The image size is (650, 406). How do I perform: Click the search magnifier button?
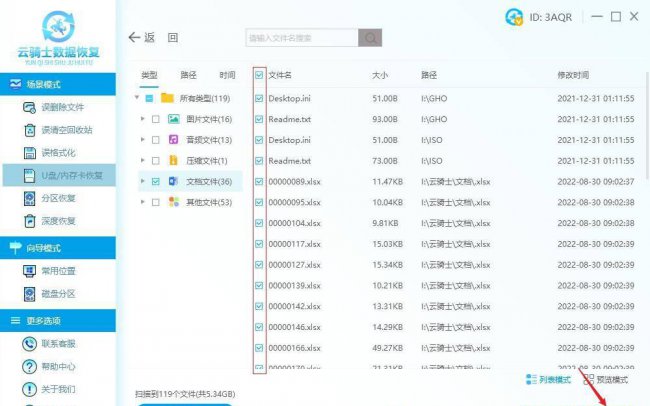coord(370,38)
